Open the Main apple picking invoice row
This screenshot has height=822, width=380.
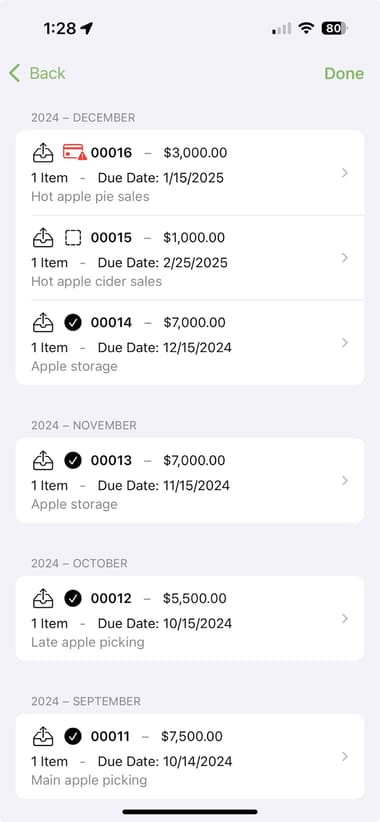tap(190, 756)
